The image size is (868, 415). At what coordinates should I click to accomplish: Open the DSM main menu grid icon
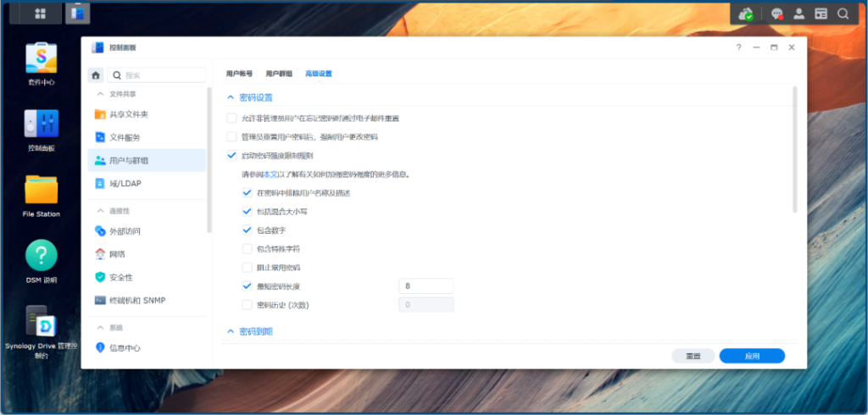click(x=40, y=14)
